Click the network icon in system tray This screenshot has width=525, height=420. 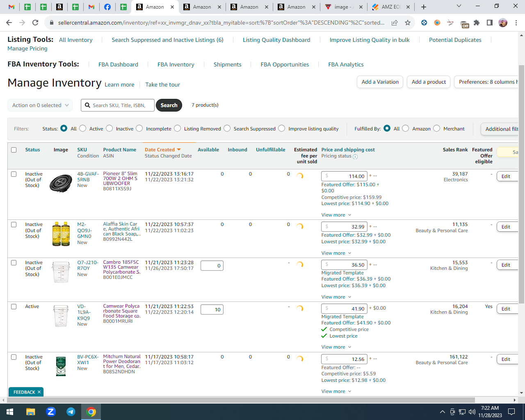[462, 412]
